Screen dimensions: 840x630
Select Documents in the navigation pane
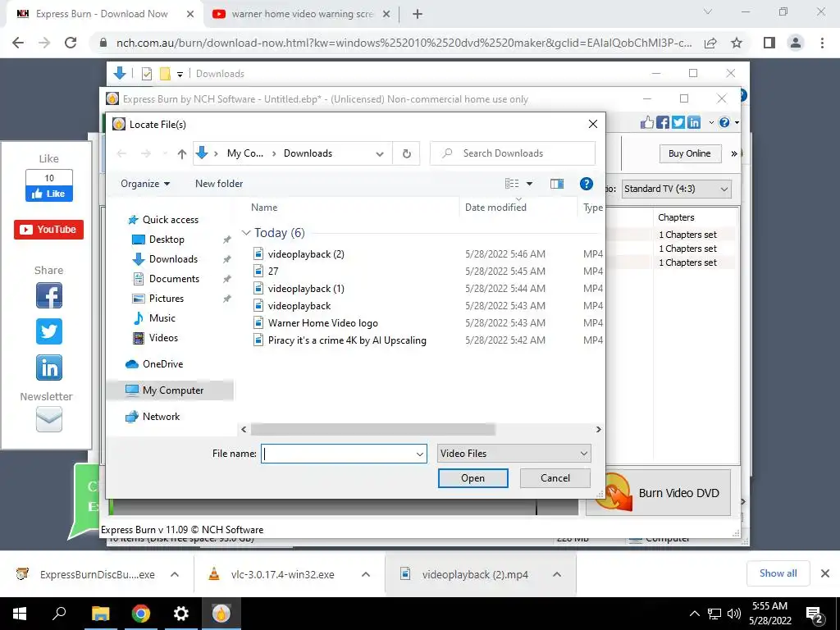click(x=174, y=279)
